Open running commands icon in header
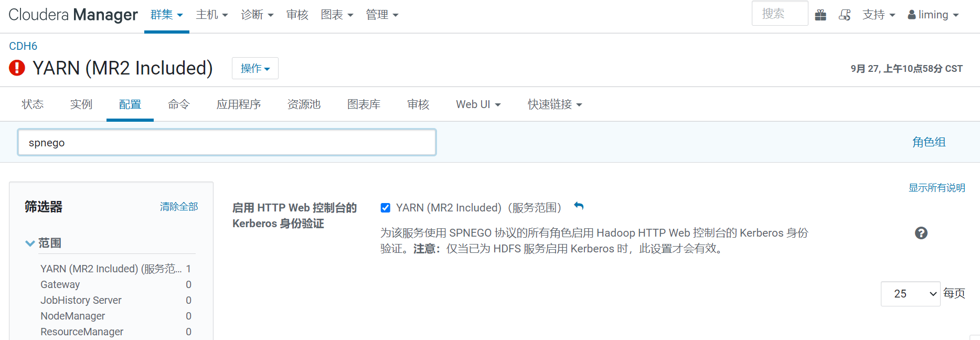 tap(845, 15)
